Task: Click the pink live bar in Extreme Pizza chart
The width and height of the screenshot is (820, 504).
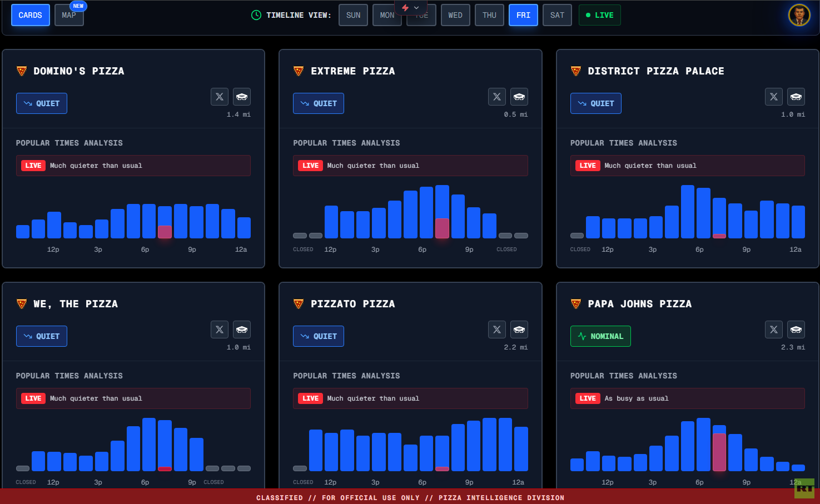Action: tap(442, 228)
